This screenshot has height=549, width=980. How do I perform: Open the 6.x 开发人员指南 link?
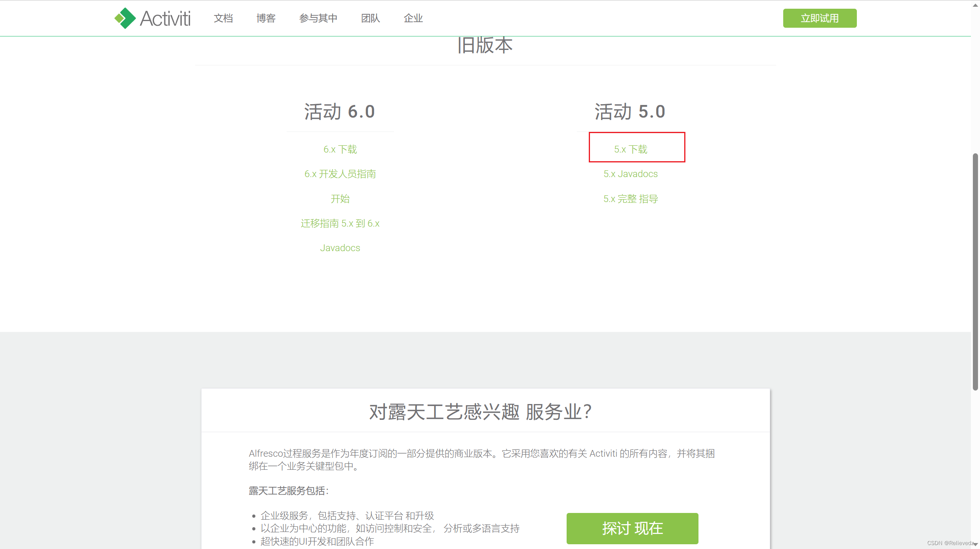click(x=340, y=174)
